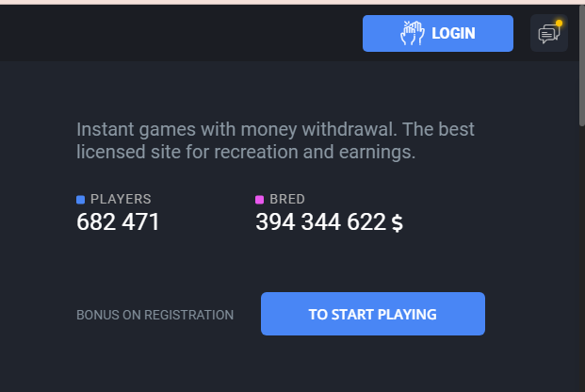
Task: Select the BONUS ON REGISTRATION text
Action: [x=154, y=315]
